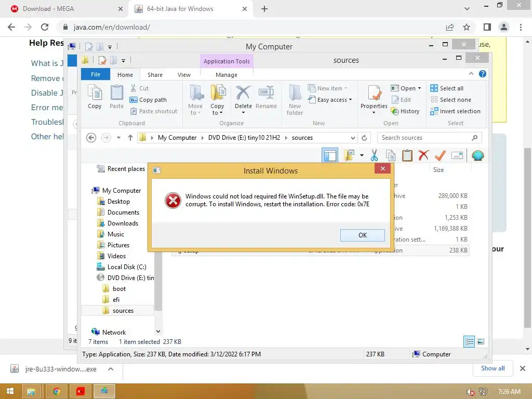The image size is (532, 399).
Task: Open the Windows Start button
Action: (10, 391)
